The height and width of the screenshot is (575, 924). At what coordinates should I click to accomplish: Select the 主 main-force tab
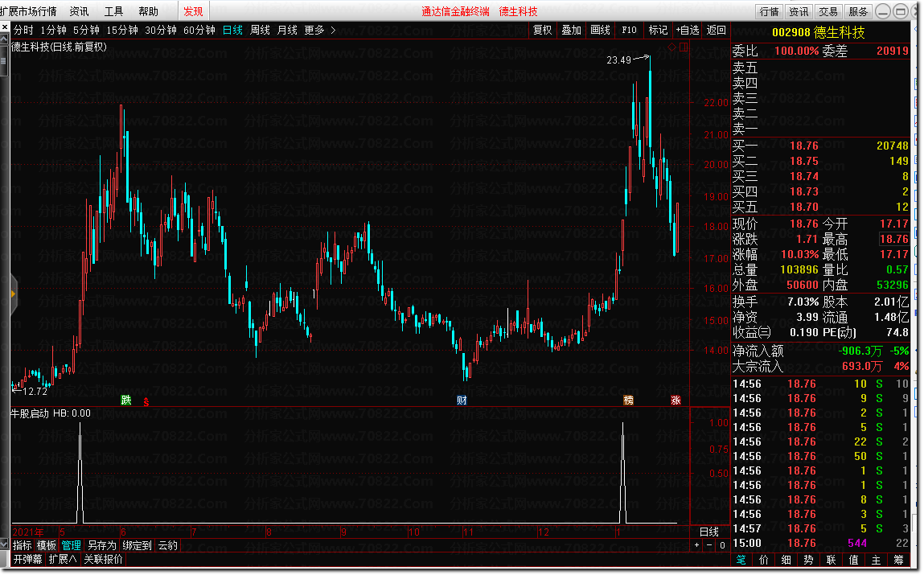(x=876, y=560)
